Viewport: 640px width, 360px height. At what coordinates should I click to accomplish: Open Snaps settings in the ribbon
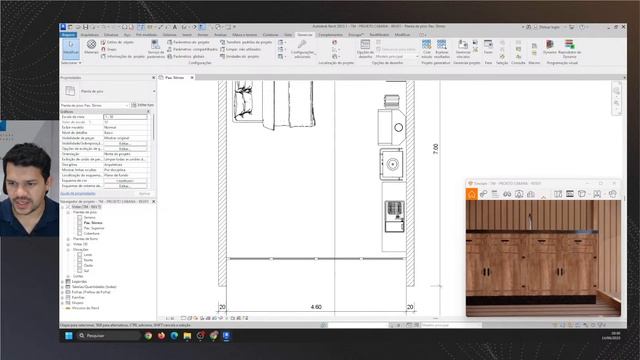(109, 49)
